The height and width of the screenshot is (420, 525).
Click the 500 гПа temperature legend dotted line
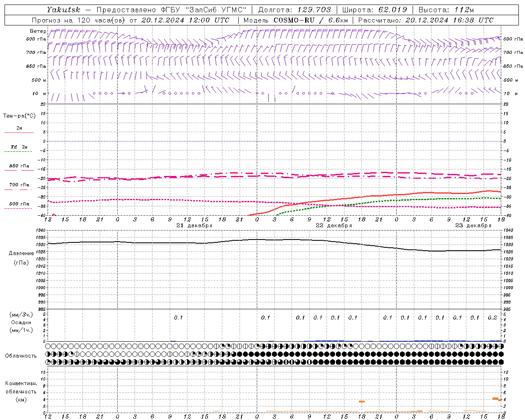[x=18, y=208]
